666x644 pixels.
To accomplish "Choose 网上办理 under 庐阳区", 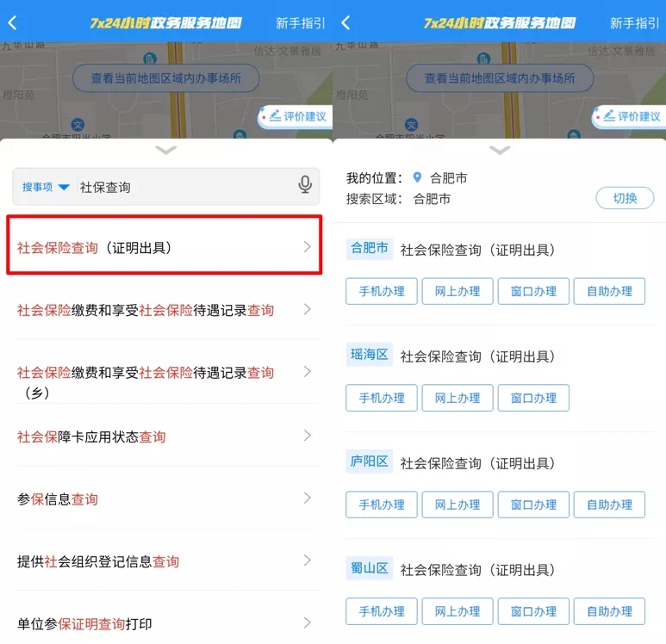I will [457, 505].
